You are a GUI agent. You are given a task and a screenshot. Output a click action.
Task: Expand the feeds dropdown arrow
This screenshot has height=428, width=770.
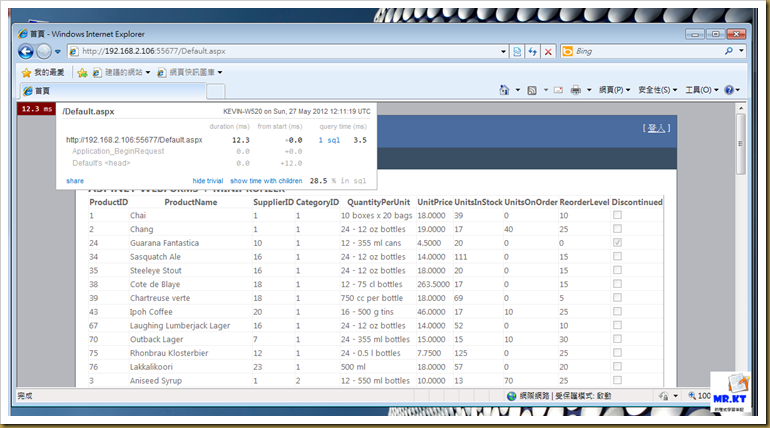(546, 90)
